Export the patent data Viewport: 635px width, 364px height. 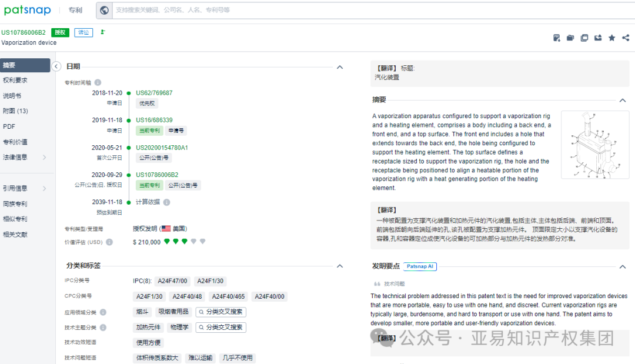coord(598,37)
